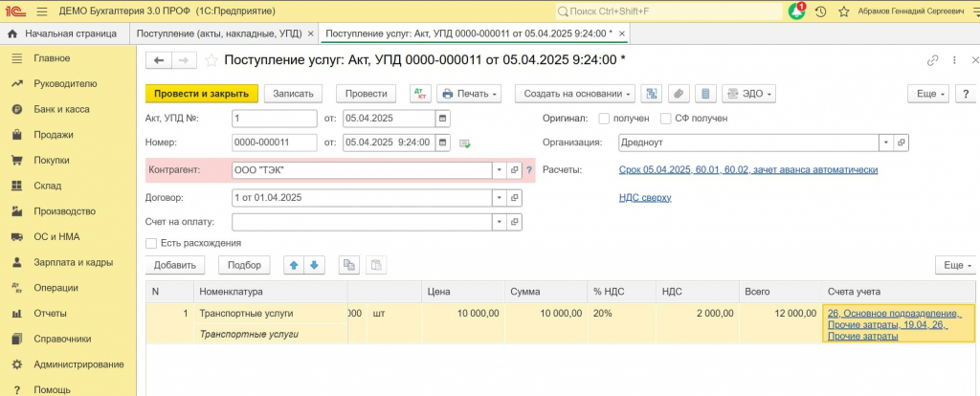The width and height of the screenshot is (980, 396).
Task: Click the Записать button
Action: (293, 94)
